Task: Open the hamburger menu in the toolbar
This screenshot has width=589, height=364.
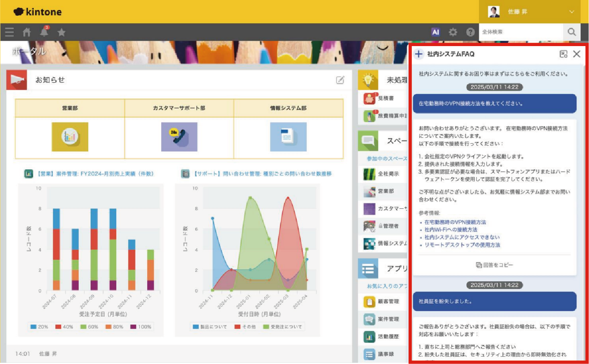Action: [9, 32]
